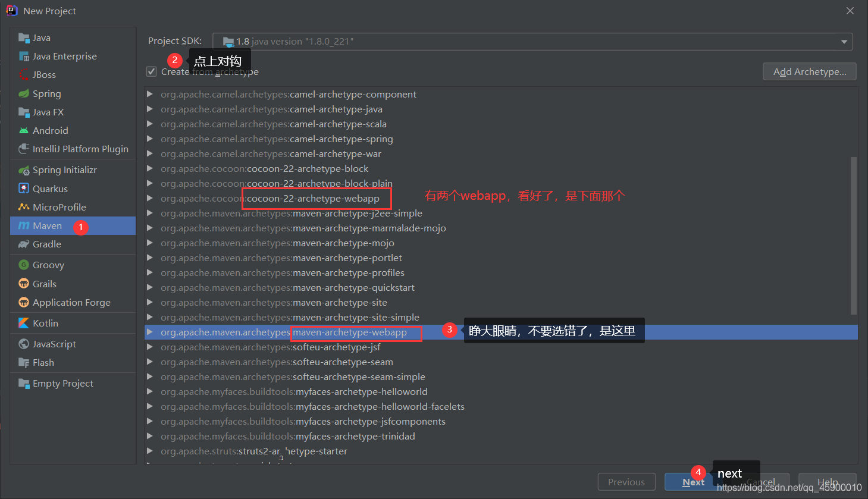
Task: Select struts2 archetype-starter row
Action: tap(501, 451)
